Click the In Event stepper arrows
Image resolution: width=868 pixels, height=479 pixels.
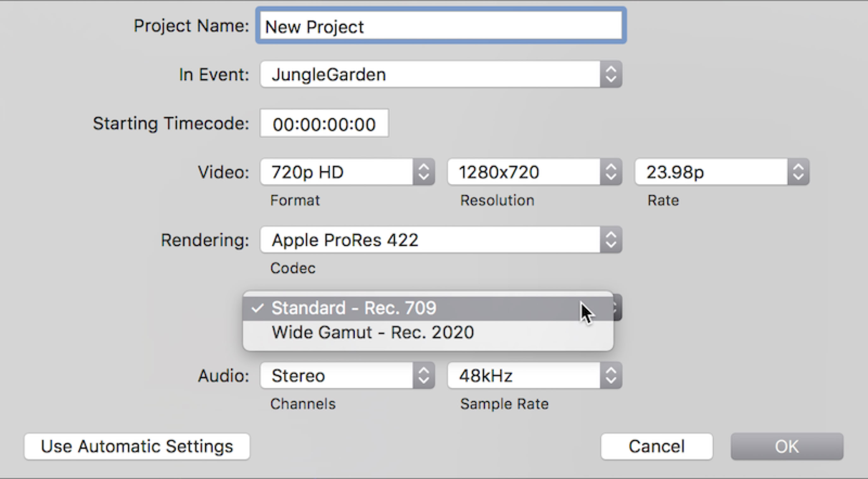[611, 74]
